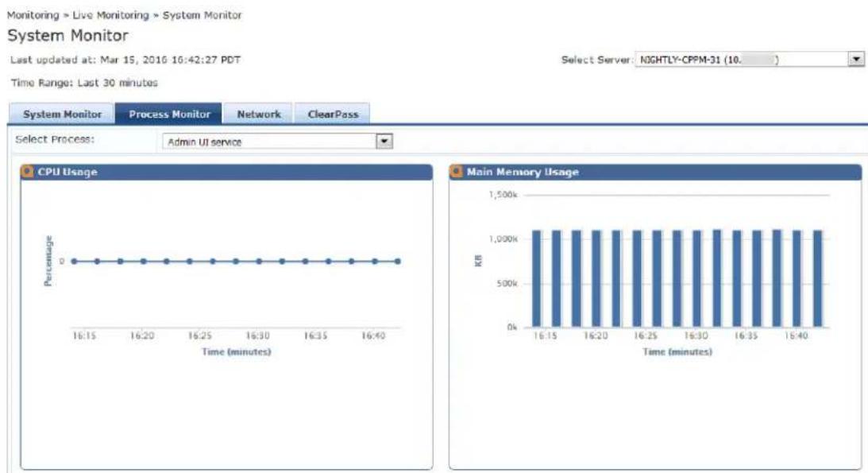Click the 16:40 tick on CPU chart

coord(372,335)
